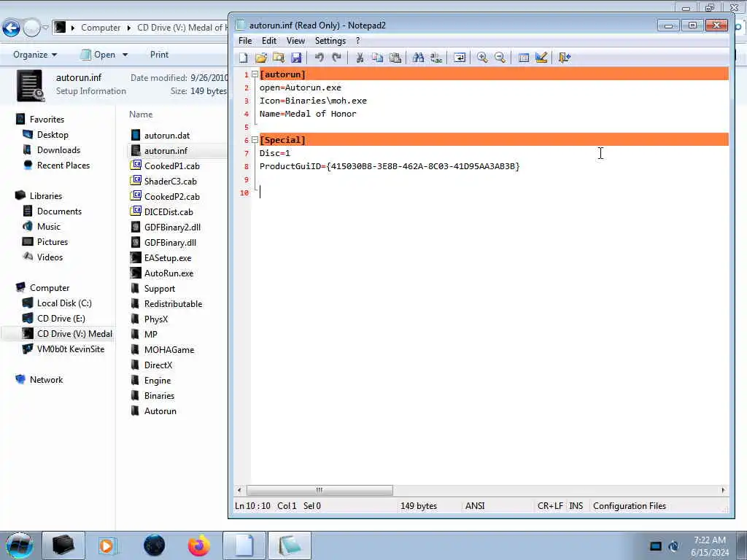Open the Settings menu in Notepad2
This screenshot has height=560, width=747.
click(330, 41)
